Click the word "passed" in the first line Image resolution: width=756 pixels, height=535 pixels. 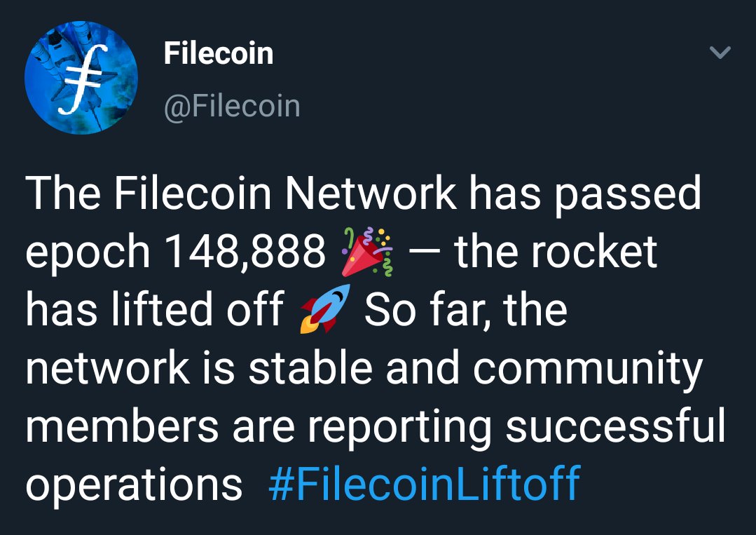[x=627, y=195]
